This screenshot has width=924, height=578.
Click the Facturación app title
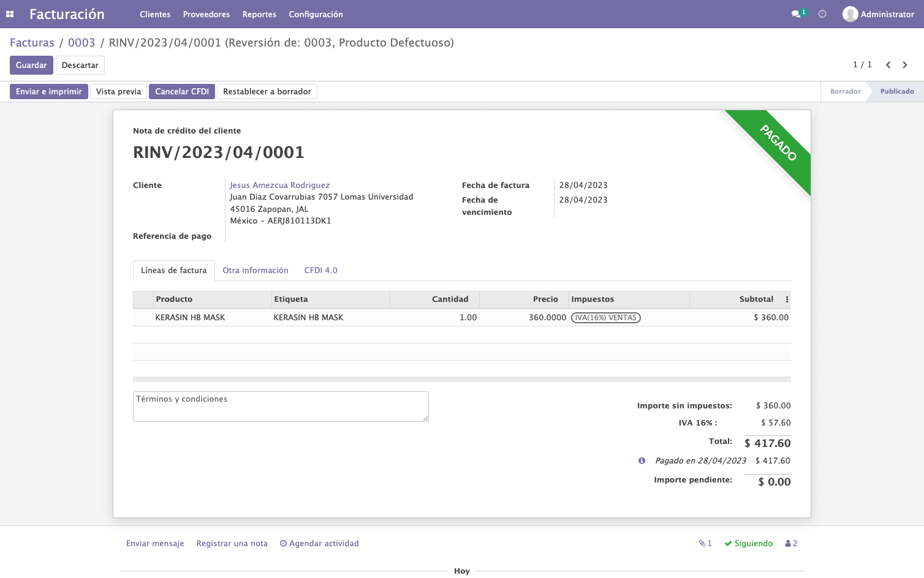pos(67,14)
